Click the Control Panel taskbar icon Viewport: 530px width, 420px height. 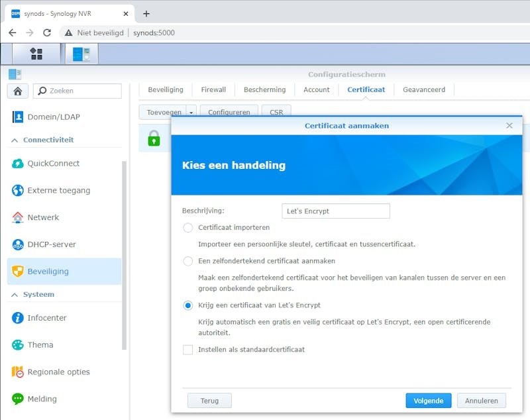[x=81, y=54]
